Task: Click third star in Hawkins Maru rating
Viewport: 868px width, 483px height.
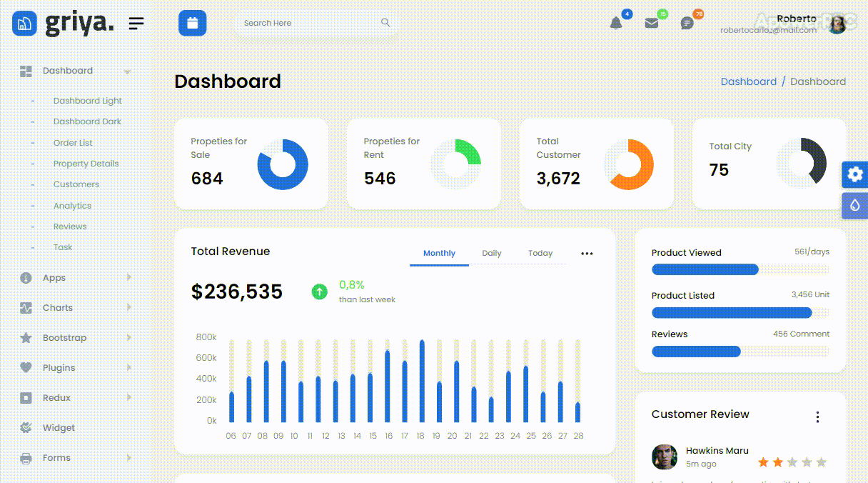Action: click(792, 462)
